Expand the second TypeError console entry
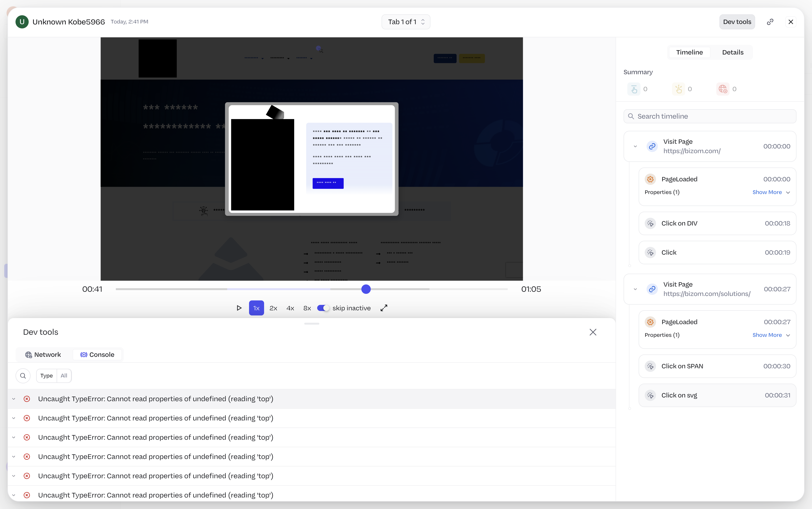Viewport: 812px width, 509px height. (14, 418)
